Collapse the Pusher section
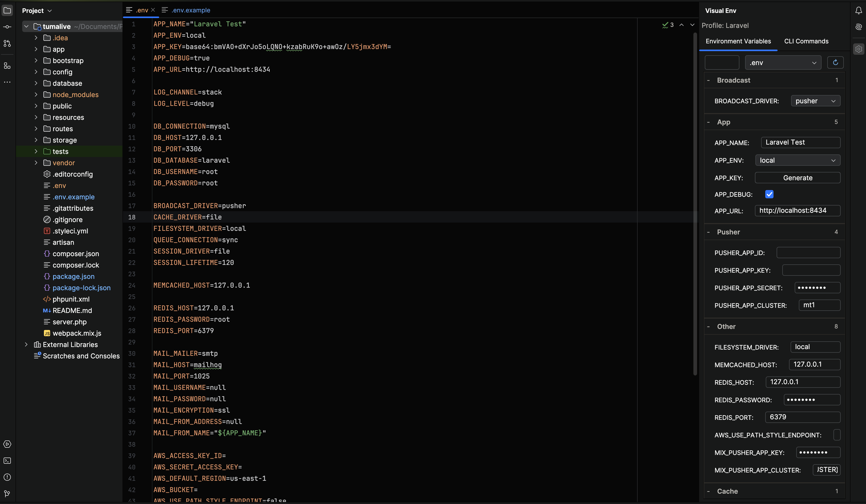Viewport: 866px width, 504px height. (708, 232)
